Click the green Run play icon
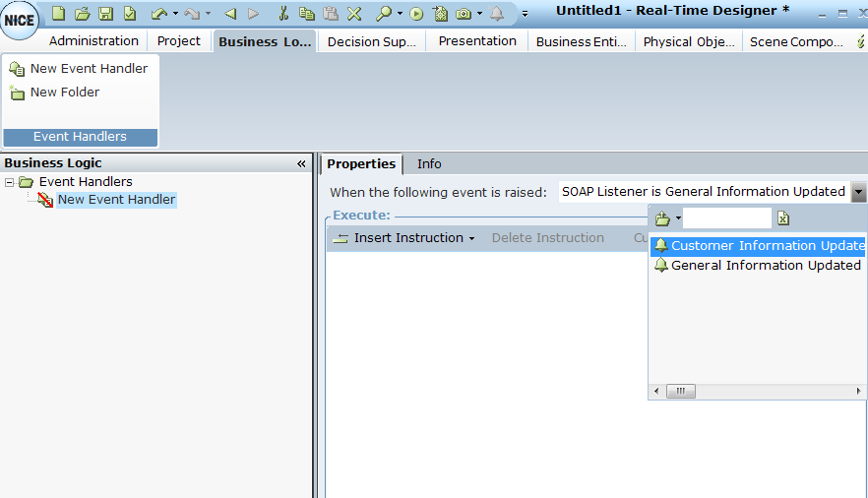This screenshot has width=868, height=498. pyautogui.click(x=416, y=14)
